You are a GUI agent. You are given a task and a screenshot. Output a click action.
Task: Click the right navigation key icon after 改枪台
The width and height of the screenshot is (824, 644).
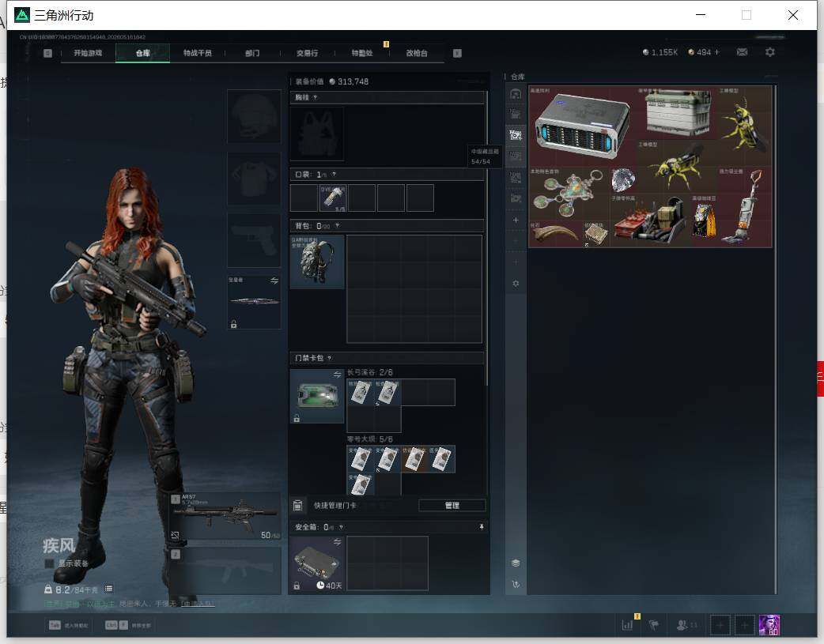tap(457, 53)
